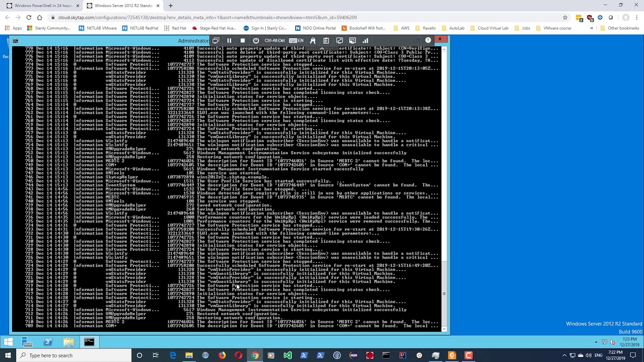This screenshot has height=362, width=644.
Task: Click the local Windows 10 Start button
Action: 8,355
